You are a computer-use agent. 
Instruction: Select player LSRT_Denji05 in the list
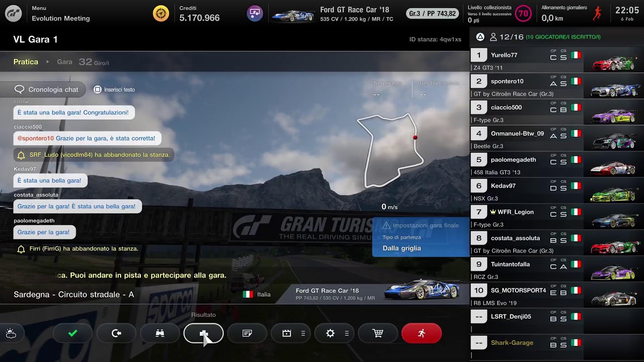pos(557,322)
